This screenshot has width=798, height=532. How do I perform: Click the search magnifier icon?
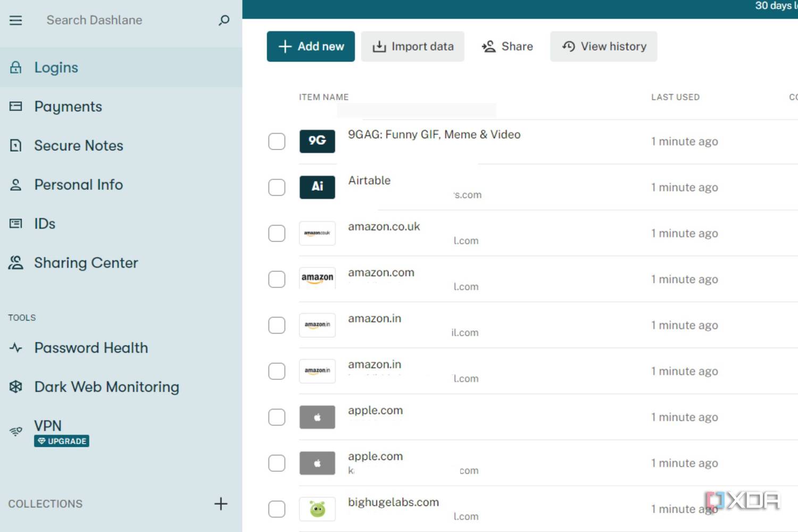[x=224, y=20]
